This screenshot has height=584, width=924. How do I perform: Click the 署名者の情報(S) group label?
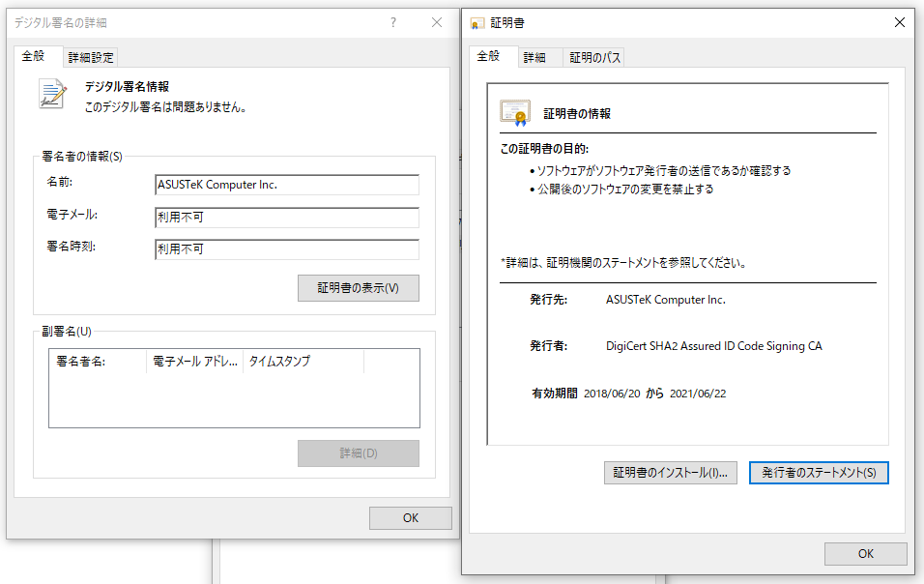pyautogui.click(x=82, y=157)
